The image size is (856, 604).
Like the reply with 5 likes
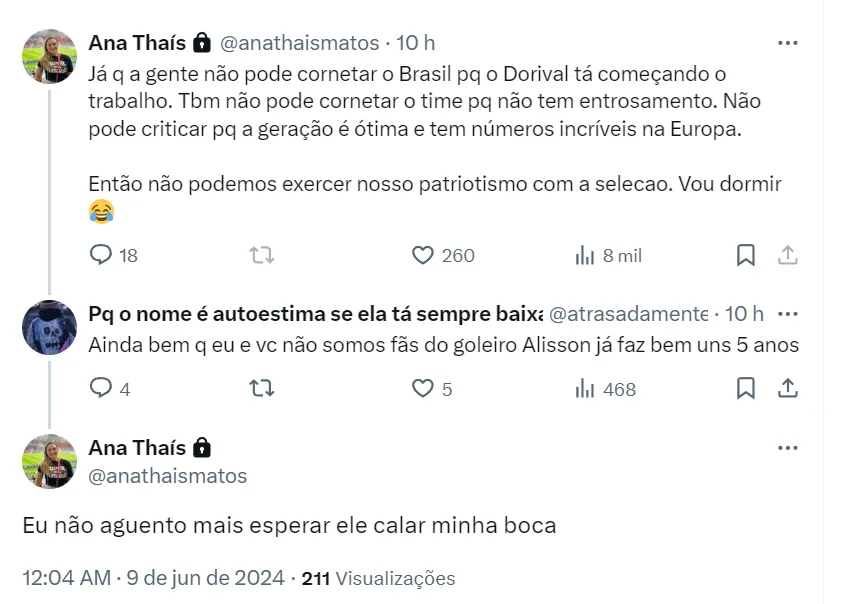click(424, 388)
